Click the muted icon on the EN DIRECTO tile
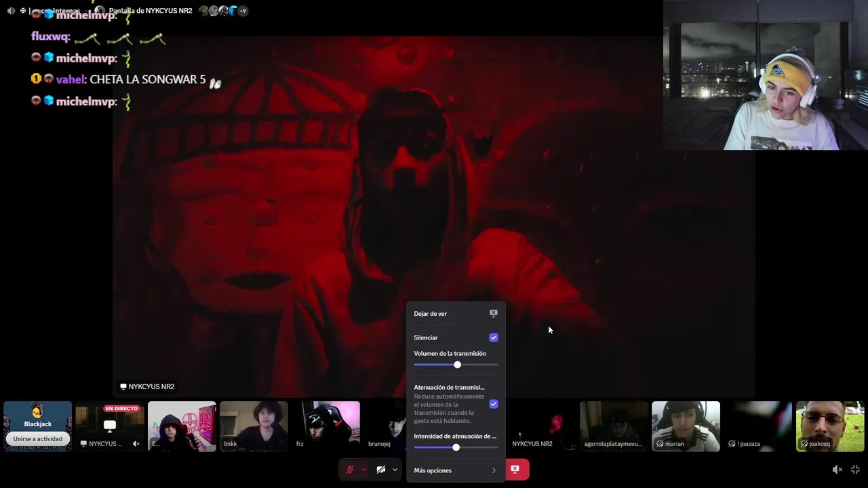 (x=136, y=444)
